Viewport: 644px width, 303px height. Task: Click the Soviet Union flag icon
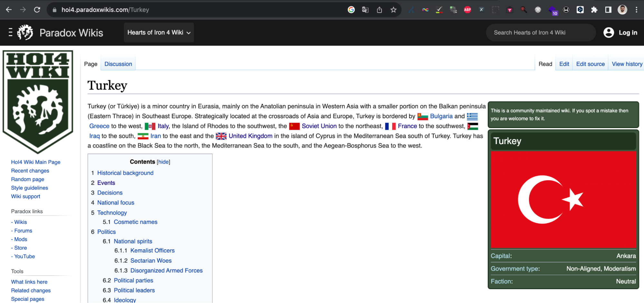[x=294, y=126]
